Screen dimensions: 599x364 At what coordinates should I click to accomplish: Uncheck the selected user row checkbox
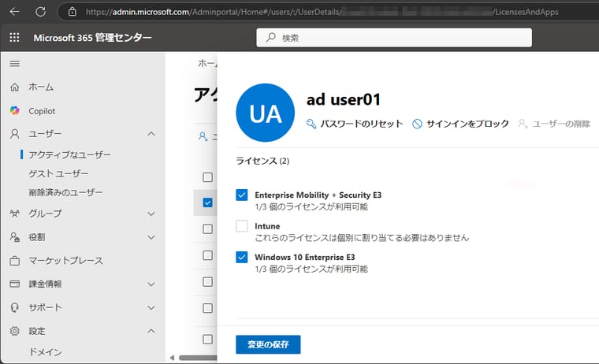pos(207,202)
